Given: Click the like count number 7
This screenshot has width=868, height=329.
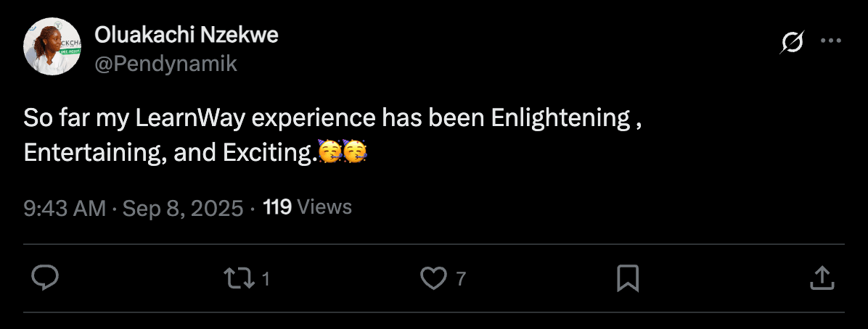Looking at the screenshot, I should (x=460, y=279).
